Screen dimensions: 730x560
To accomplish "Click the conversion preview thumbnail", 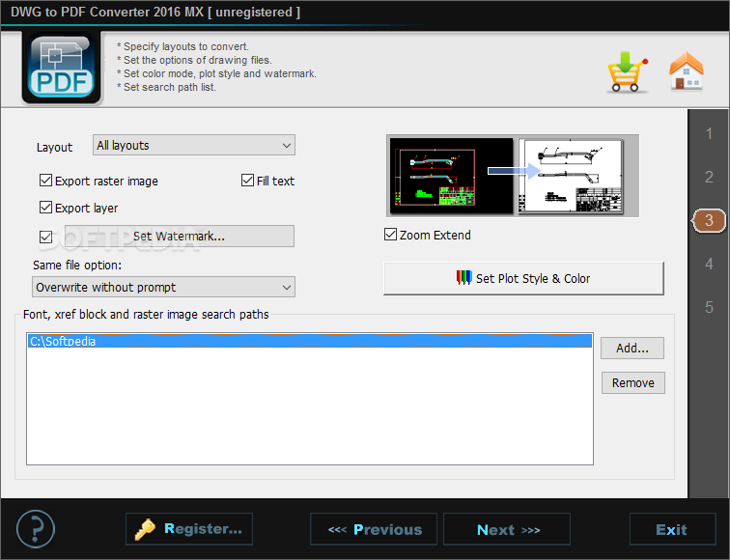I will 513,176.
